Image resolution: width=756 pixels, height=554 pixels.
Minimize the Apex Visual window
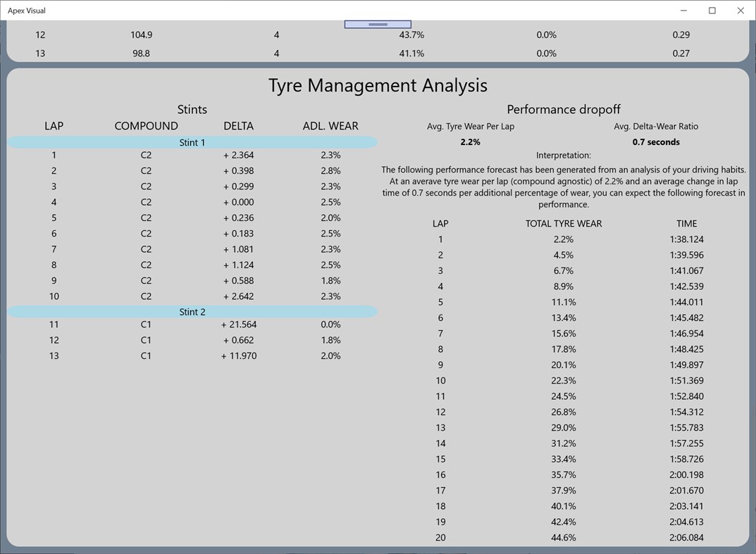pos(683,10)
